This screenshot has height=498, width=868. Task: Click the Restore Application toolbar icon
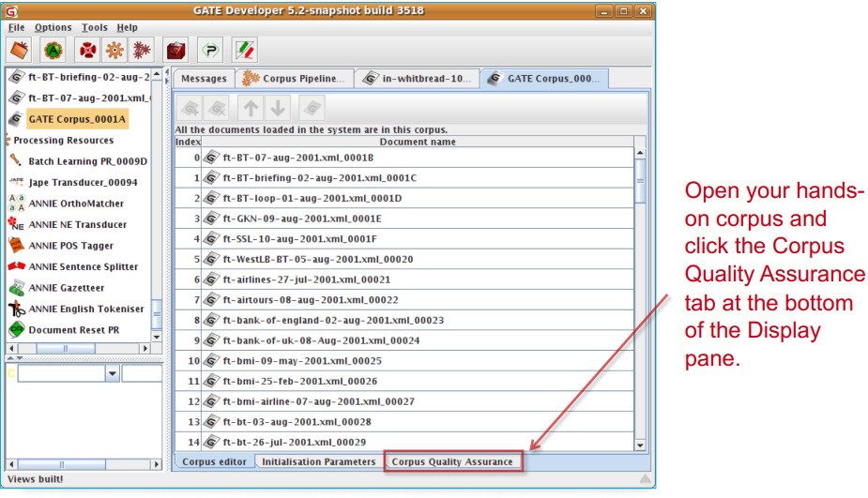pos(20,50)
